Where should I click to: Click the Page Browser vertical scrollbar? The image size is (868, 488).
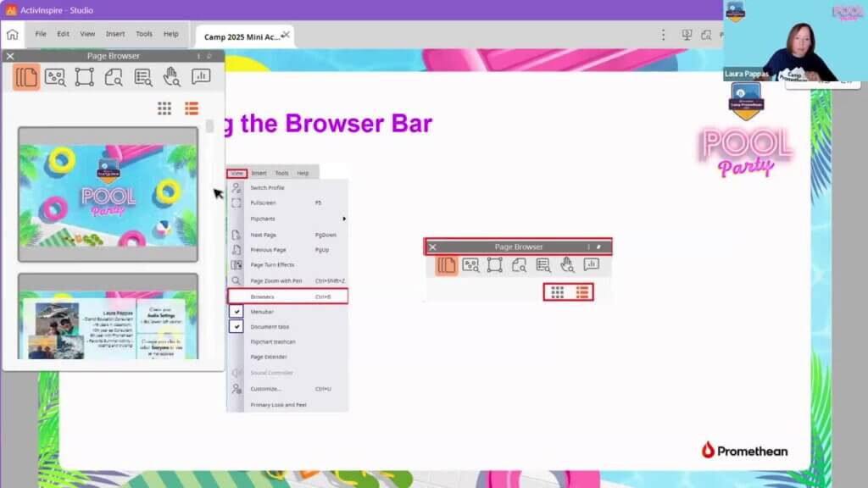pyautogui.click(x=209, y=126)
